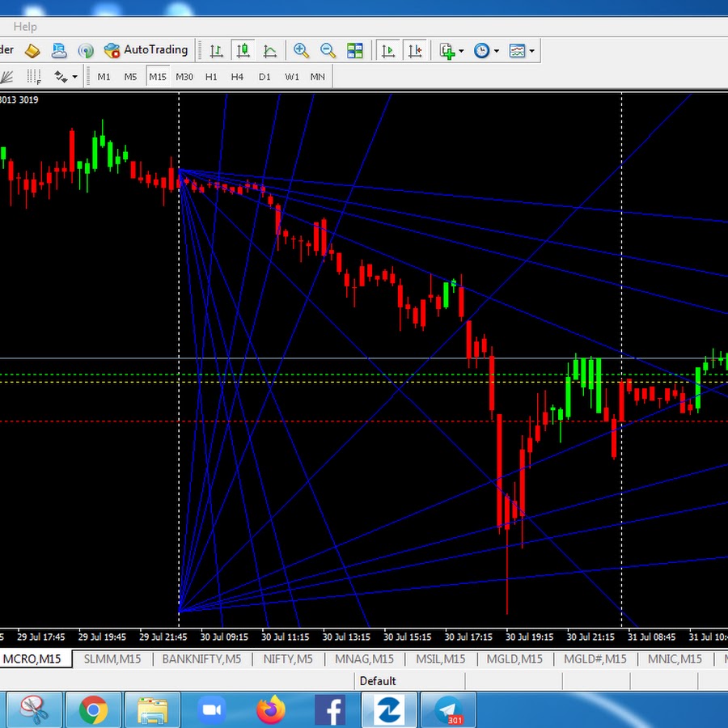Open Zoom from the taskbar
Viewport: 728px width, 728px height.
pos(211,709)
